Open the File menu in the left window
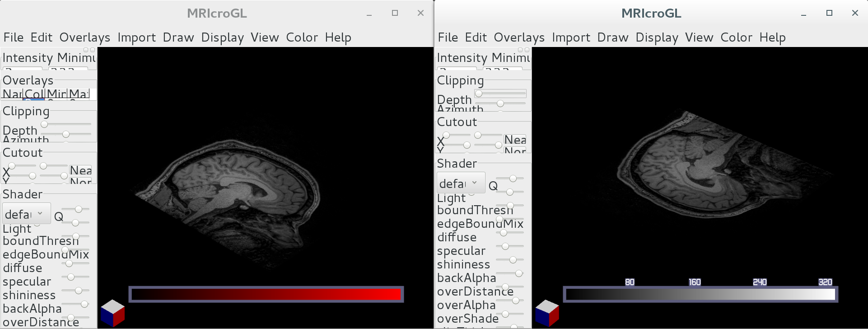The image size is (868, 329). [x=14, y=38]
